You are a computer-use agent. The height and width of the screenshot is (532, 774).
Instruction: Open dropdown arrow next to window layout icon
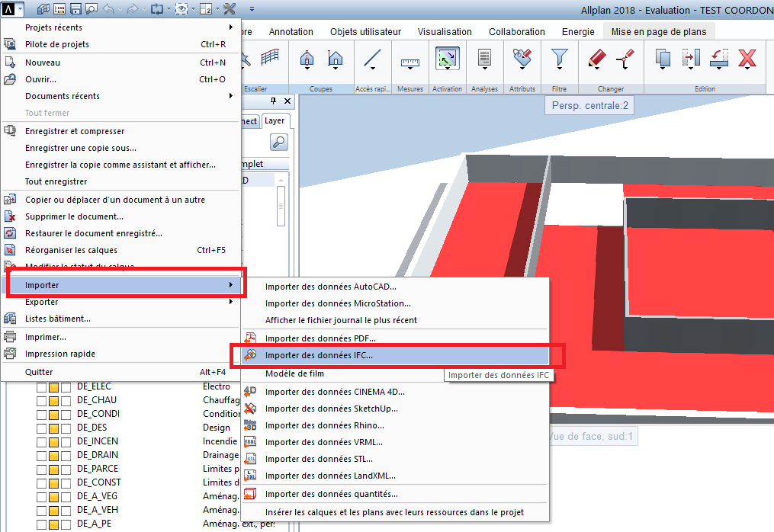217,9
